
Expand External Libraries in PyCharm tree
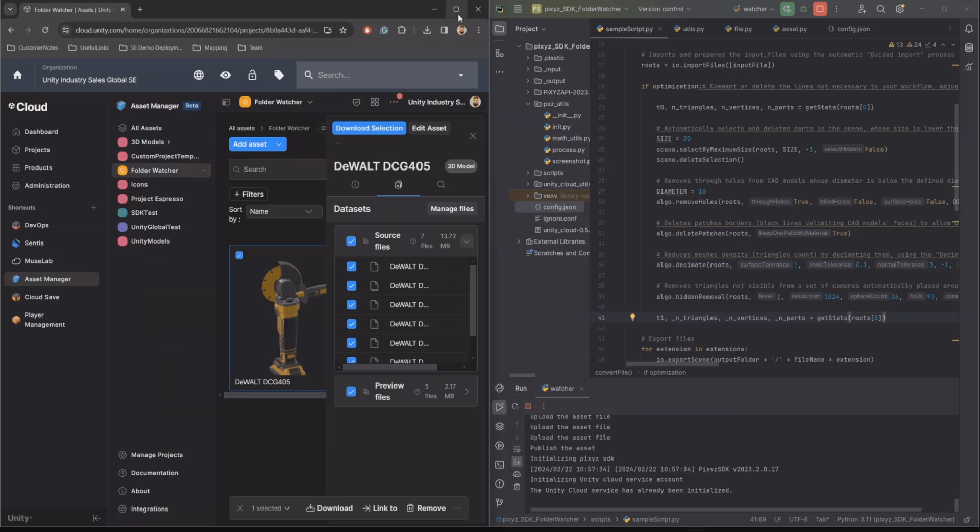(519, 241)
